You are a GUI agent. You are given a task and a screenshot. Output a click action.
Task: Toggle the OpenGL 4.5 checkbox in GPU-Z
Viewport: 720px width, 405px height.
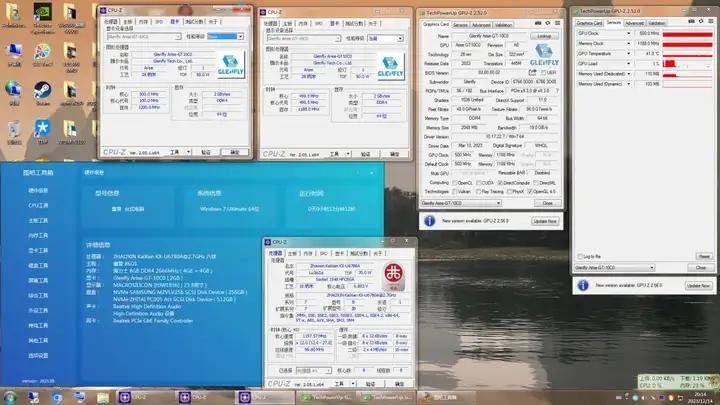[530, 191]
